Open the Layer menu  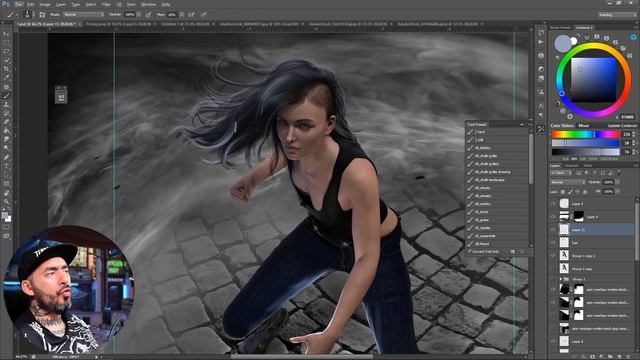click(x=60, y=4)
